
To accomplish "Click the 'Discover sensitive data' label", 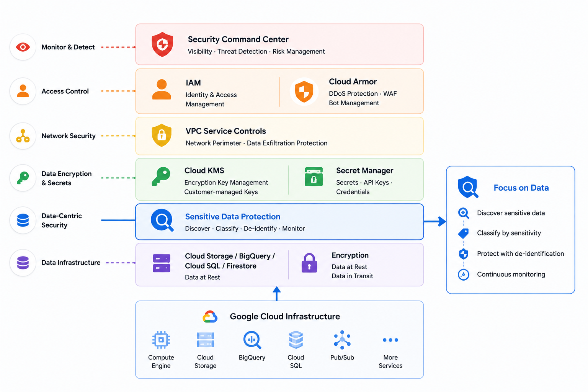I will 511,213.
